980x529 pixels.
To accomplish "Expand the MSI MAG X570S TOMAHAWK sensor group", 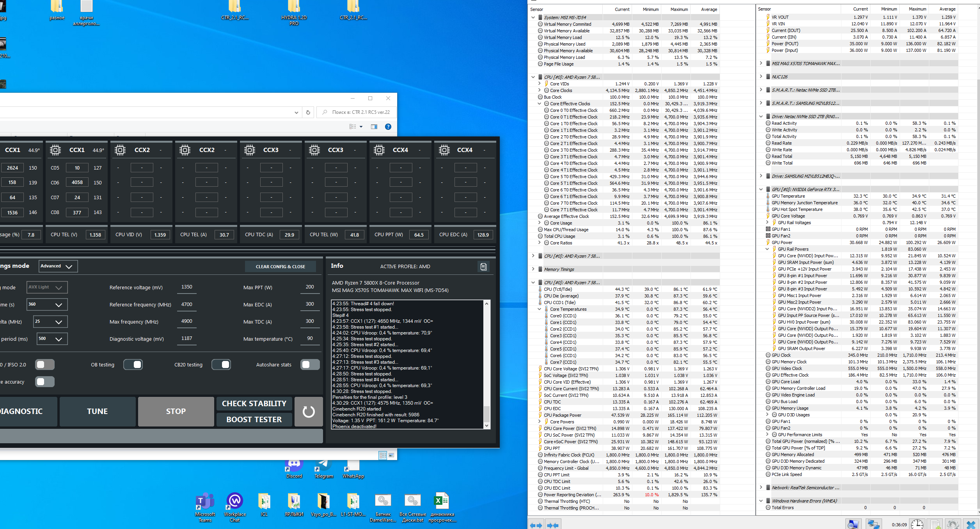I will (x=761, y=63).
